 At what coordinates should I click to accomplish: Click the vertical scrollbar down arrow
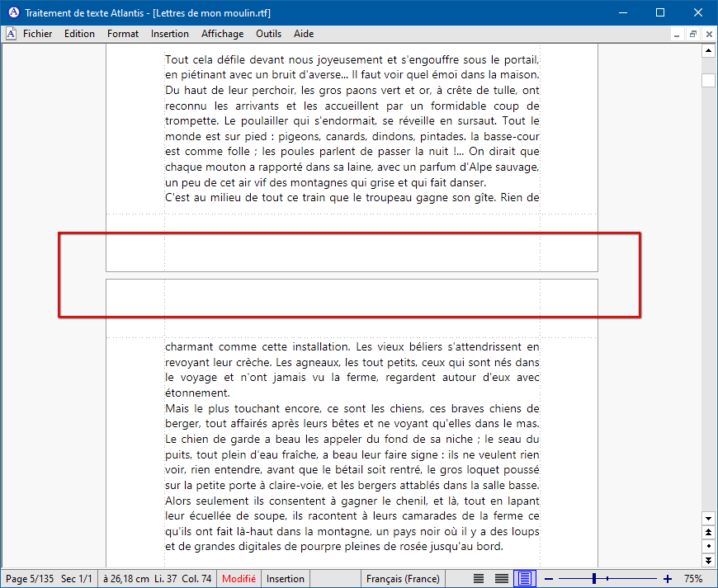click(708, 519)
